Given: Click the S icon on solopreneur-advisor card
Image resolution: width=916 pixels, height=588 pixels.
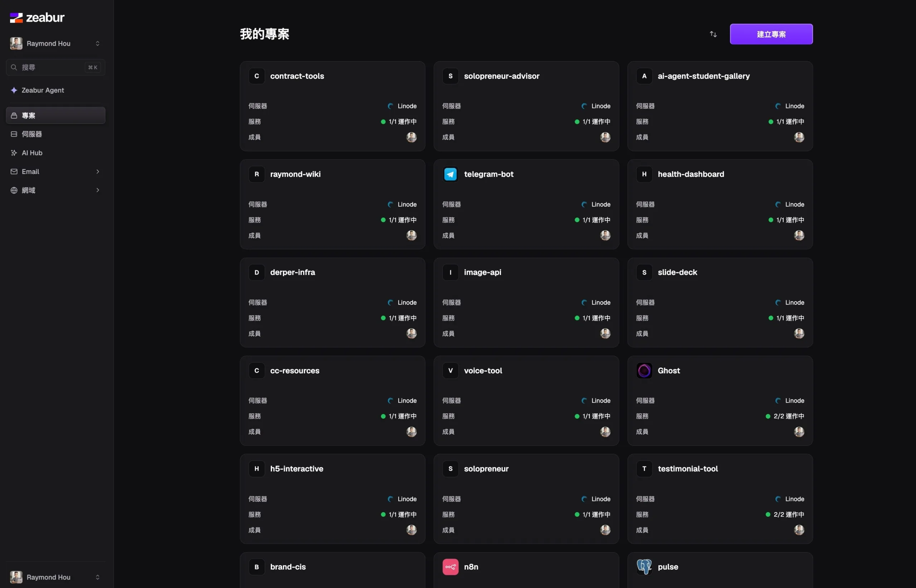Looking at the screenshot, I should coord(450,76).
